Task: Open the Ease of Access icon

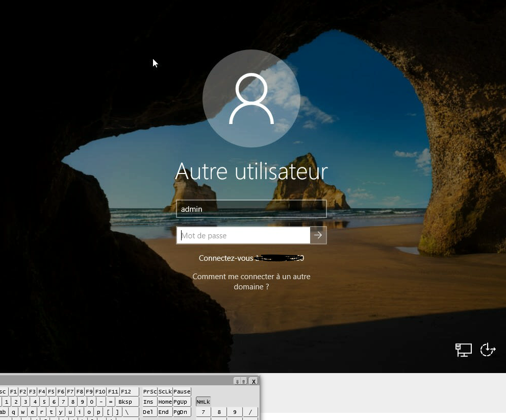Action: click(x=488, y=350)
